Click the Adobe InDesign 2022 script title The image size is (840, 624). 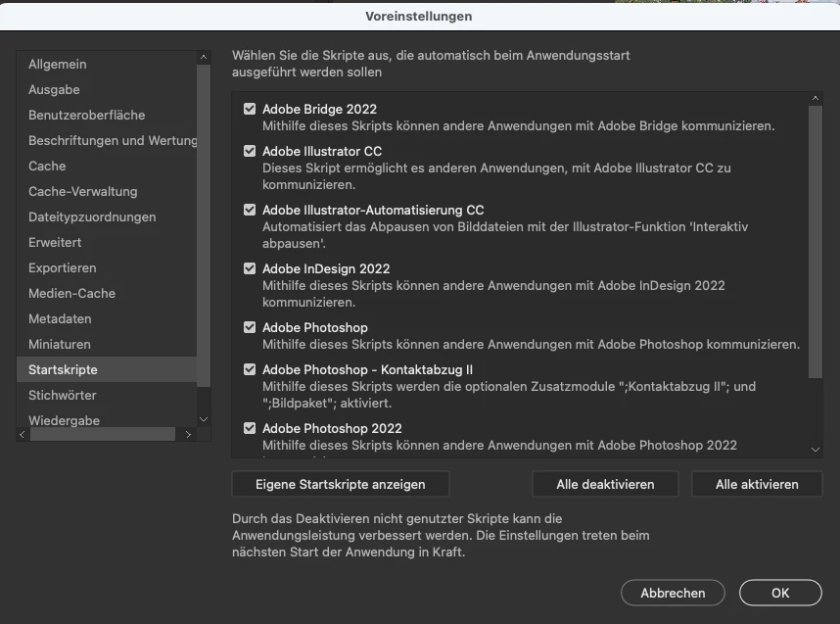pyautogui.click(x=326, y=268)
